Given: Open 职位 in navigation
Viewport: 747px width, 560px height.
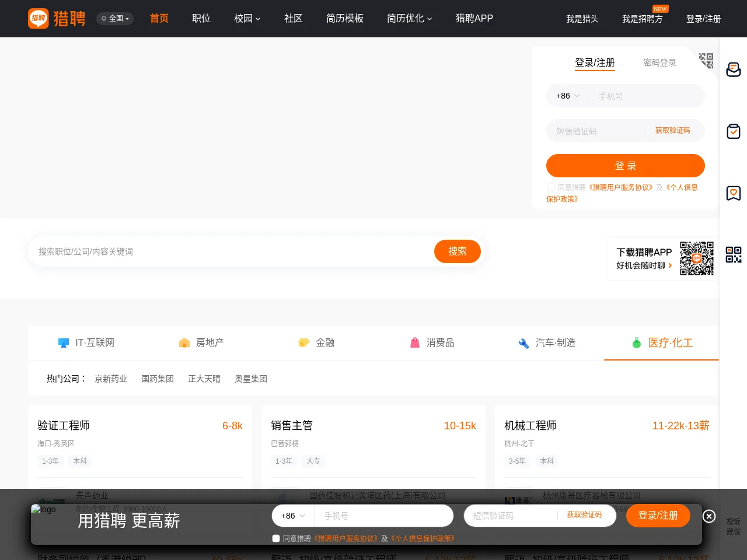Looking at the screenshot, I should (x=201, y=19).
